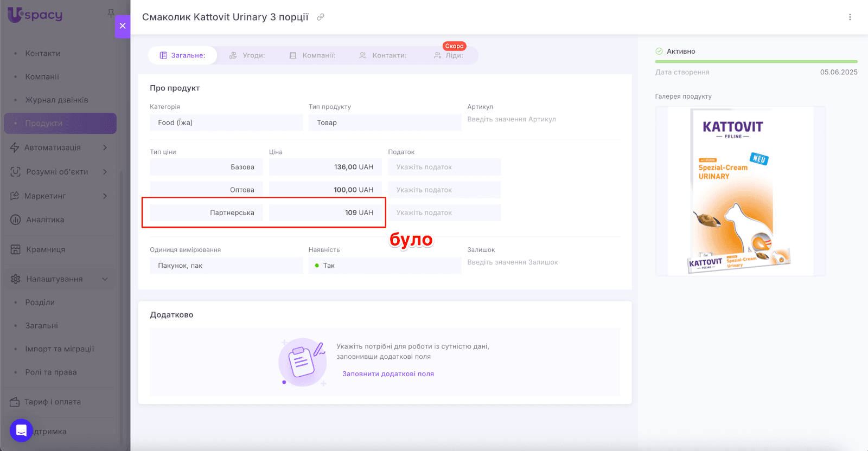Select Продукти in the sidebar
Screen dimensions: 868x451
tap(60, 123)
